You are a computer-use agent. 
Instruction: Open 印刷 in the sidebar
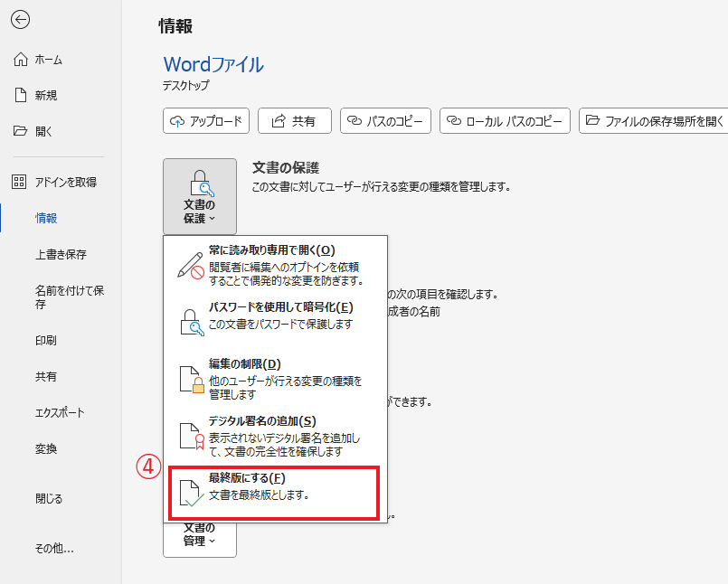(46, 341)
